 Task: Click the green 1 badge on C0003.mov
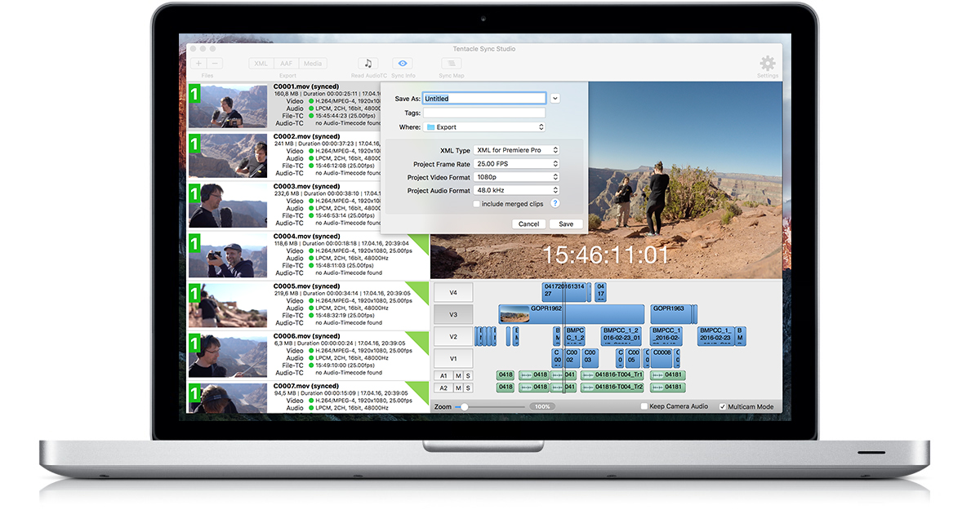pos(194,193)
